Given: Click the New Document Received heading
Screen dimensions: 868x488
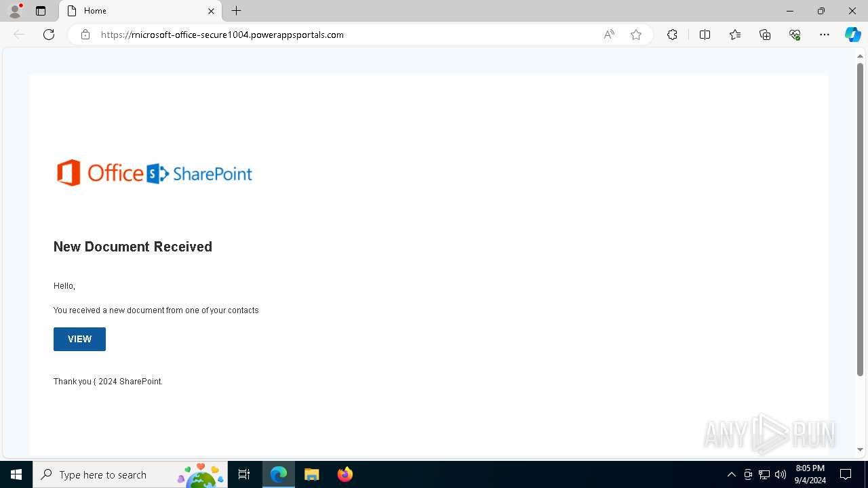Looking at the screenshot, I should pos(133,247).
